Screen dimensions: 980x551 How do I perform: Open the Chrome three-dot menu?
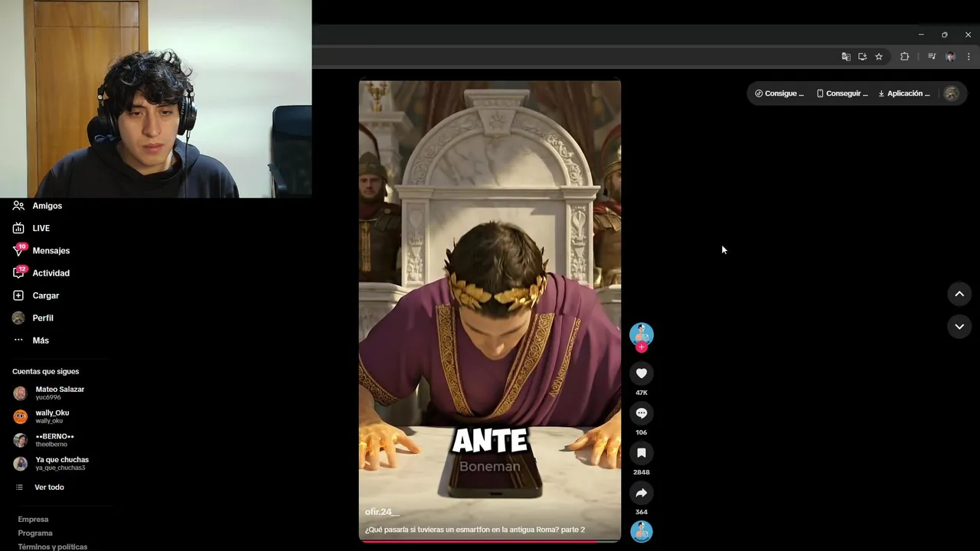(969, 57)
